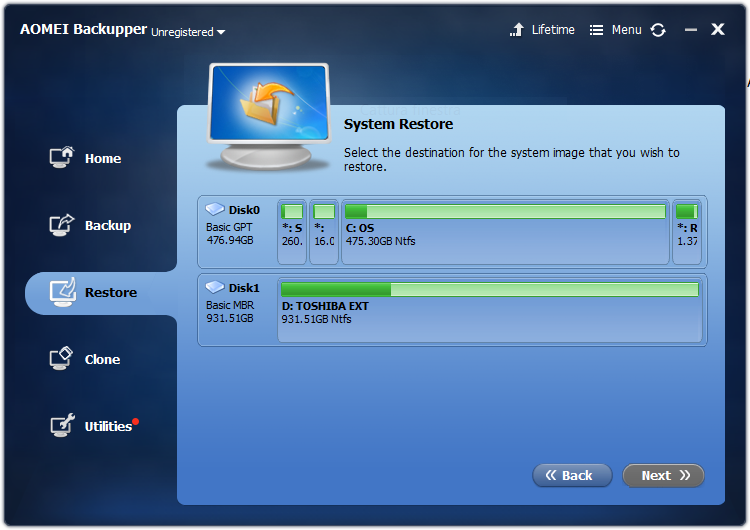Click the Utilities red notification dot
Screen dimensions: 750x530
point(136,421)
